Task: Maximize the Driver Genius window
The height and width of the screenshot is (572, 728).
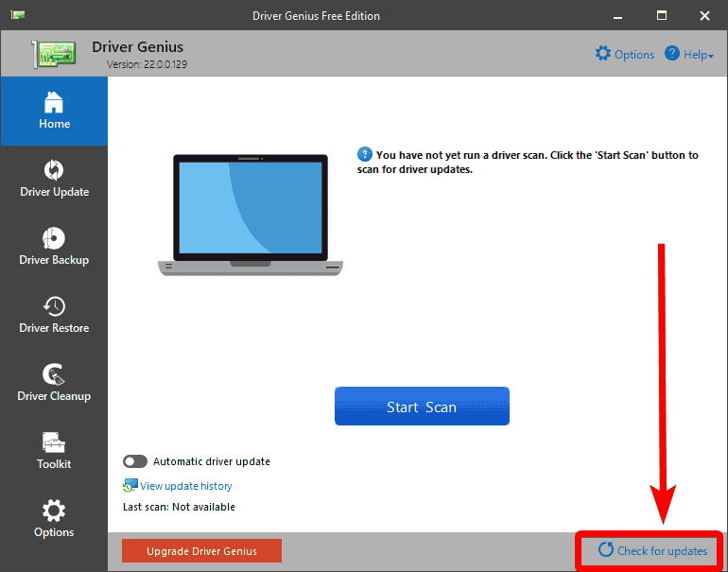Action: point(662,16)
